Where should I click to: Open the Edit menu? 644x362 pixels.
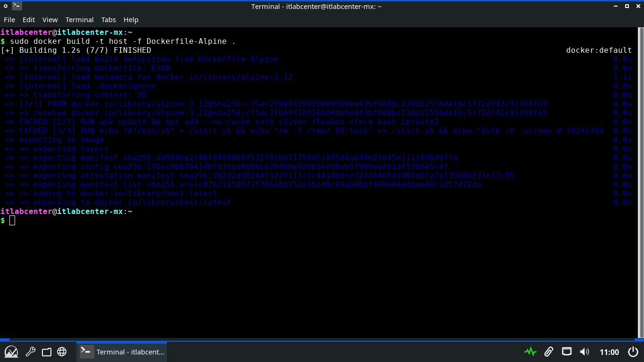click(29, 20)
